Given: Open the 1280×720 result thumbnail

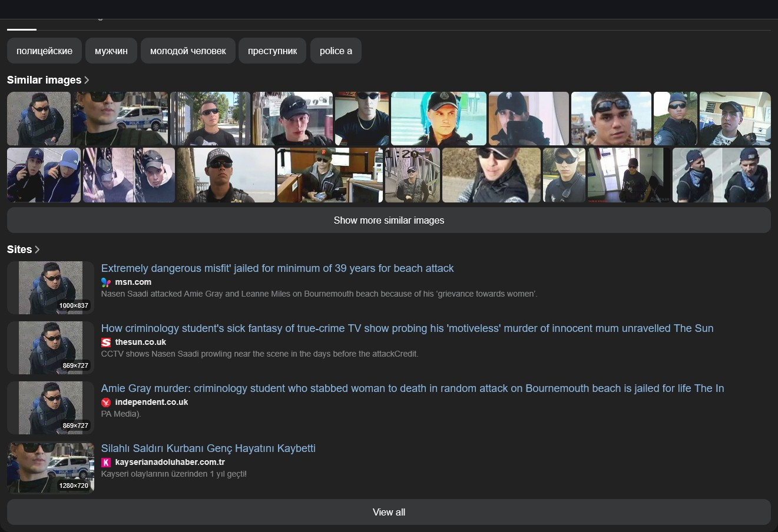Looking at the screenshot, I should (x=51, y=468).
